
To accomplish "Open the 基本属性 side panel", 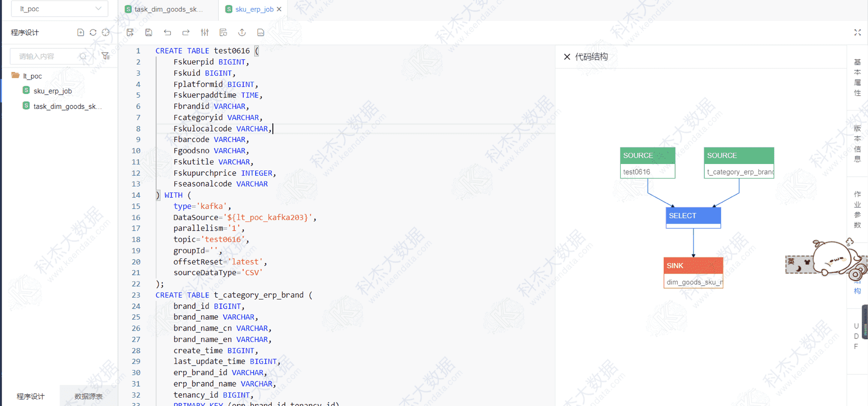I will [857, 77].
